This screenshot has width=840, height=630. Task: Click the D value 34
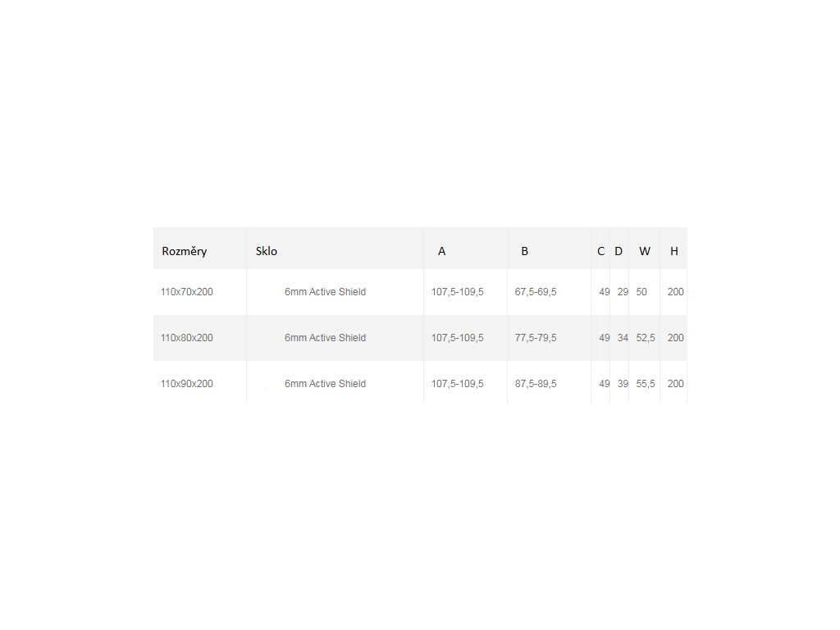[x=623, y=338]
